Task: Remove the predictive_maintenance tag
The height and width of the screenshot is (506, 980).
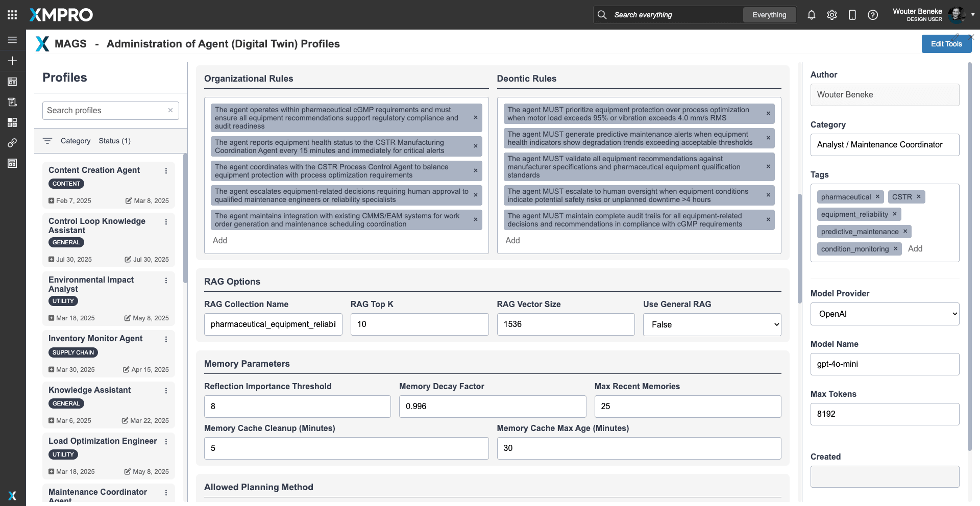Action: tap(905, 231)
